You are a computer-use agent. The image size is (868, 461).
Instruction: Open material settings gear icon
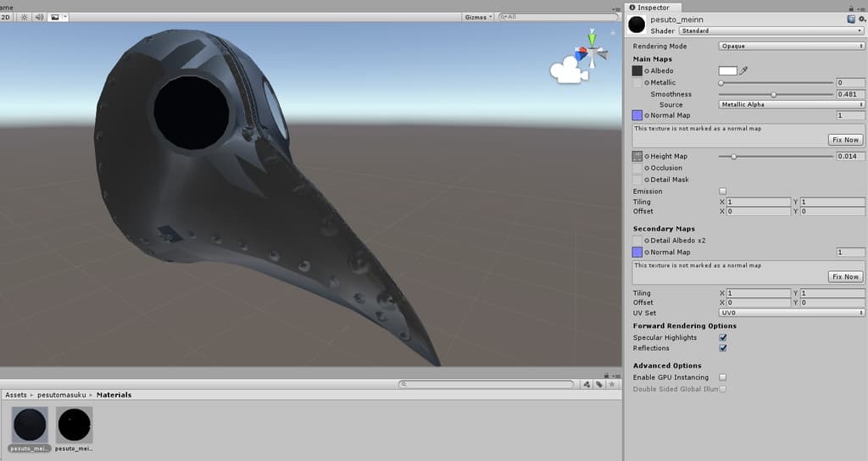tap(861, 19)
